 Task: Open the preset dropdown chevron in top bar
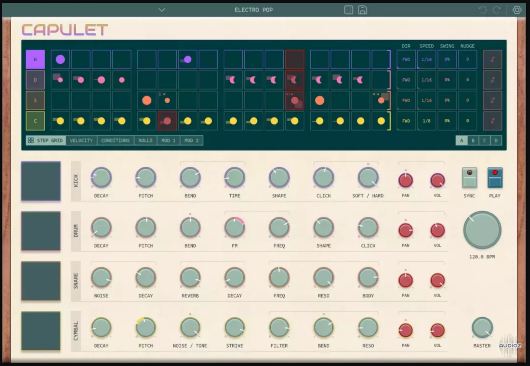tap(162, 10)
